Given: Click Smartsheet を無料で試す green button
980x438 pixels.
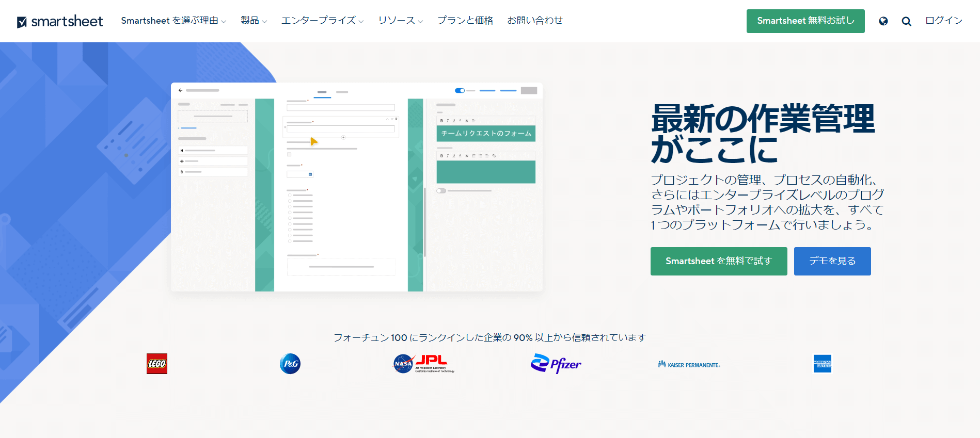Looking at the screenshot, I should pos(719,261).
